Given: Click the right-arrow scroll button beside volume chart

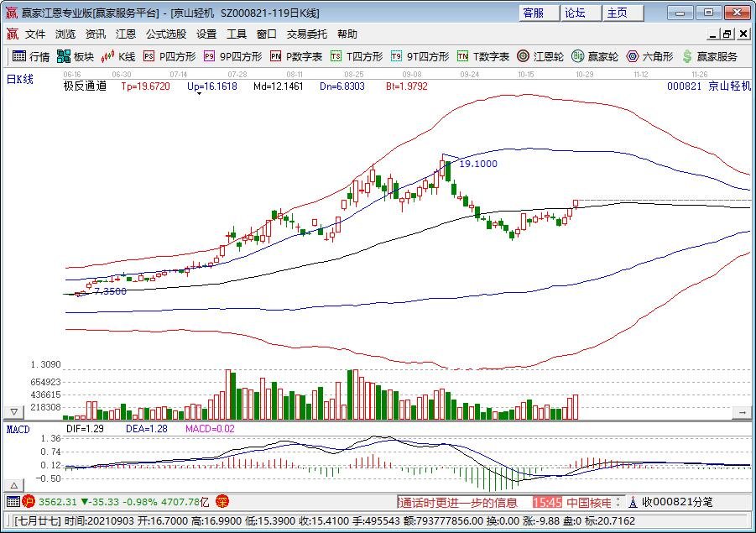Looking at the screenshot, I should click(742, 412).
